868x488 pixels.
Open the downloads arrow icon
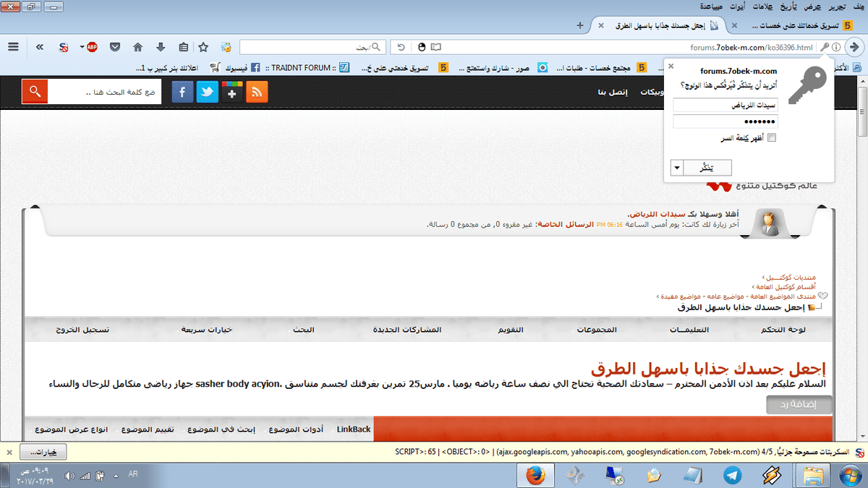pyautogui.click(x=160, y=47)
